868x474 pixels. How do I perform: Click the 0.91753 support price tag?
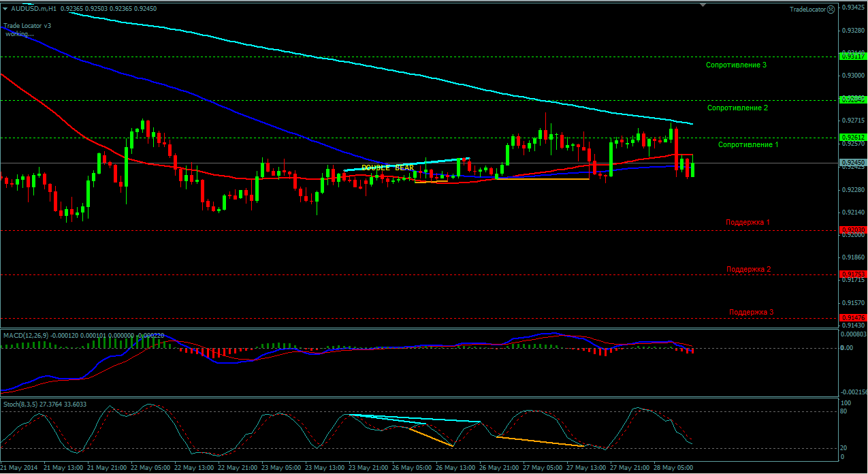(853, 274)
